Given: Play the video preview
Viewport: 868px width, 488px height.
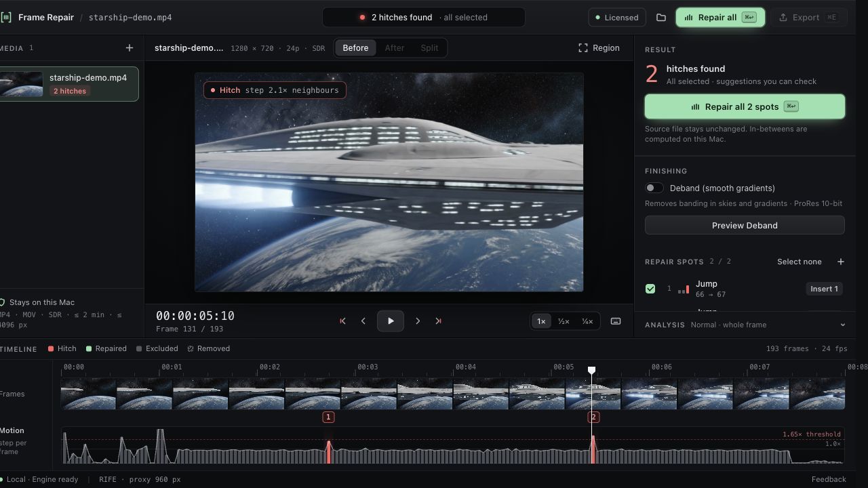Looking at the screenshot, I should [391, 321].
